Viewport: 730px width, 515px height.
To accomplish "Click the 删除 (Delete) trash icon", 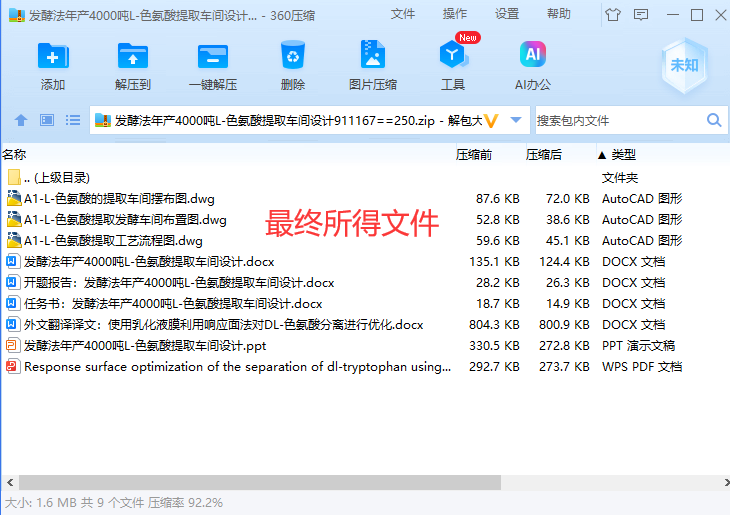I will pos(293,55).
